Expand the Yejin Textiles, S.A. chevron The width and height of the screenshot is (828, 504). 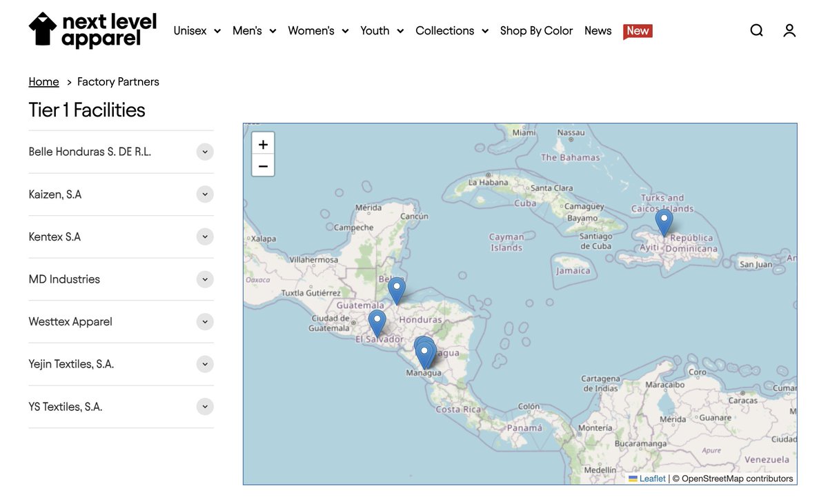point(205,364)
